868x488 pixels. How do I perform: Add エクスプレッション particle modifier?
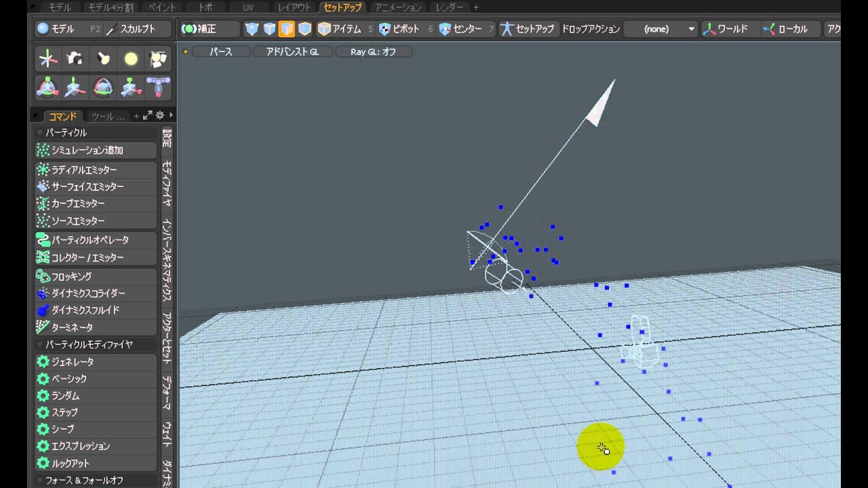coord(96,446)
